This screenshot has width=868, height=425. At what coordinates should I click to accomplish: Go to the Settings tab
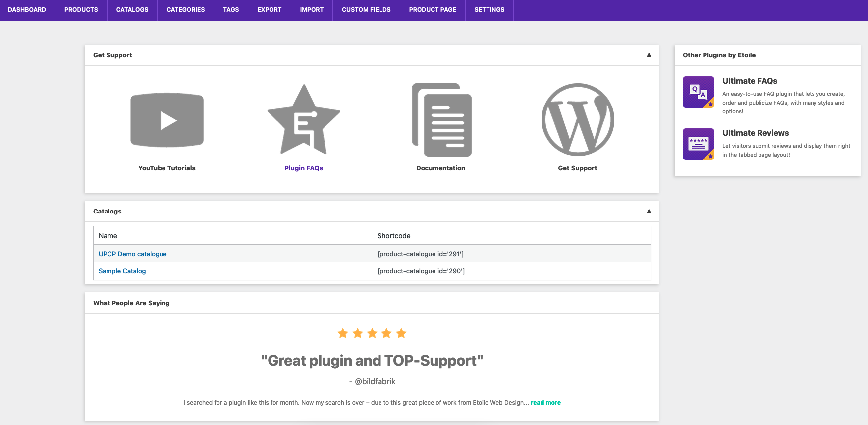[x=489, y=10]
